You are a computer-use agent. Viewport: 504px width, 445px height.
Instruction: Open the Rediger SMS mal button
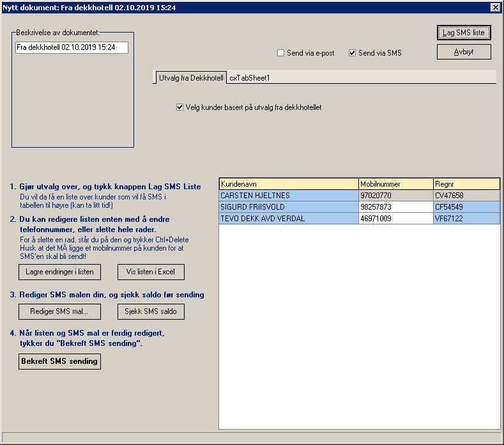pos(59,311)
